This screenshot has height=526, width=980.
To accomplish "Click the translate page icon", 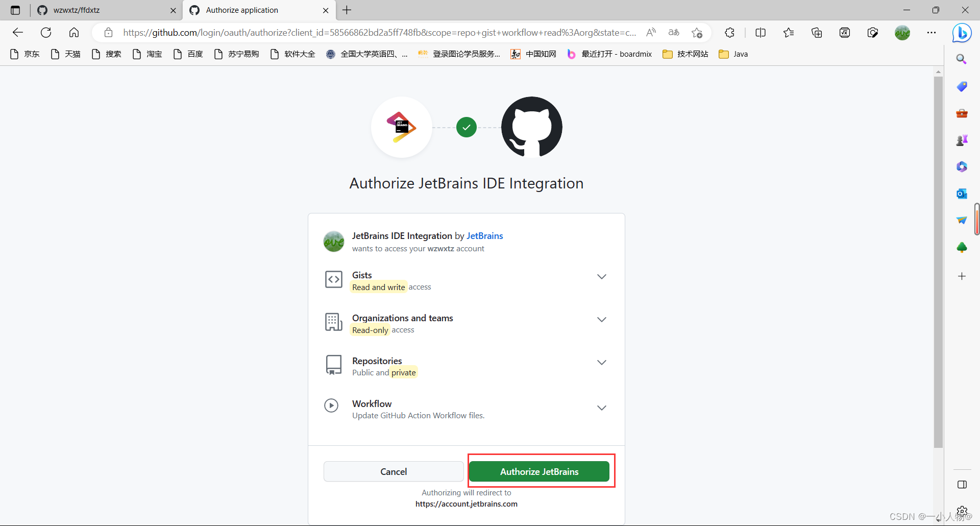I will click(x=674, y=33).
